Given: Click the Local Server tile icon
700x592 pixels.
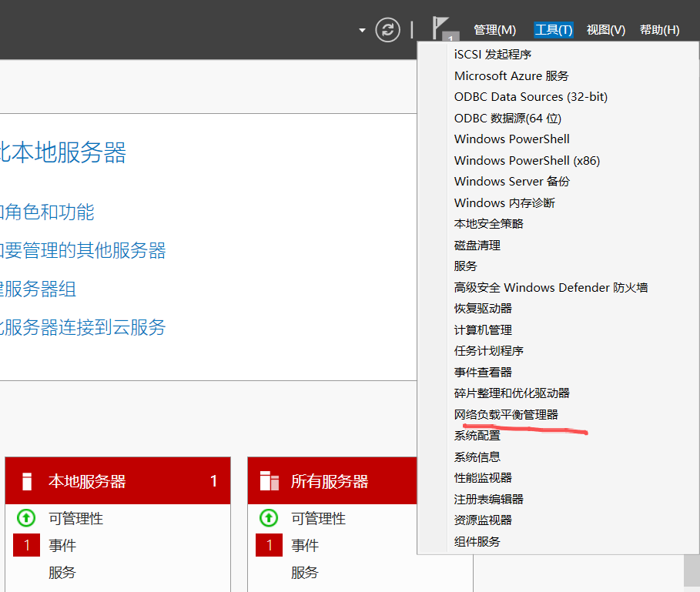Looking at the screenshot, I should tap(27, 482).
